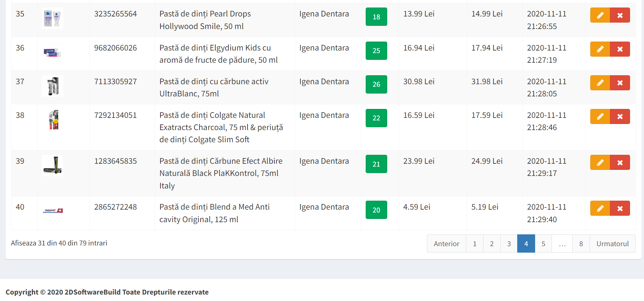Viewport: 644px width, 301px height.
Task: Open pagination page 1
Action: (475, 244)
